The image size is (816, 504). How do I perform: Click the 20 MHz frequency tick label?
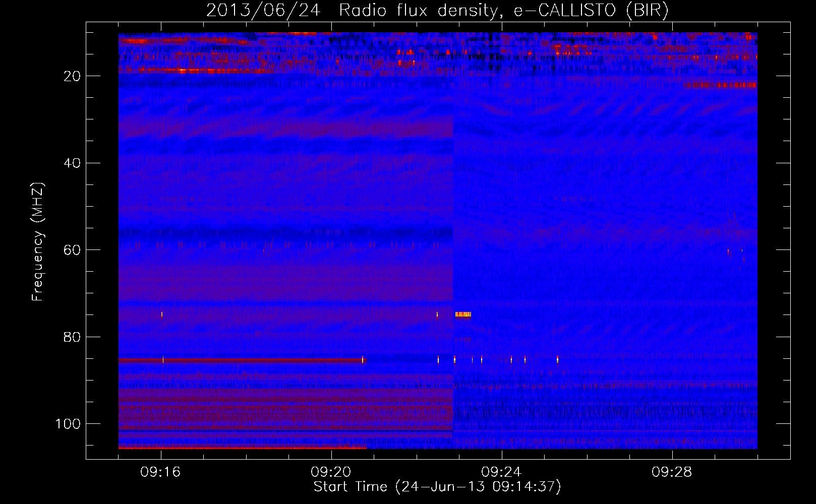(x=73, y=76)
